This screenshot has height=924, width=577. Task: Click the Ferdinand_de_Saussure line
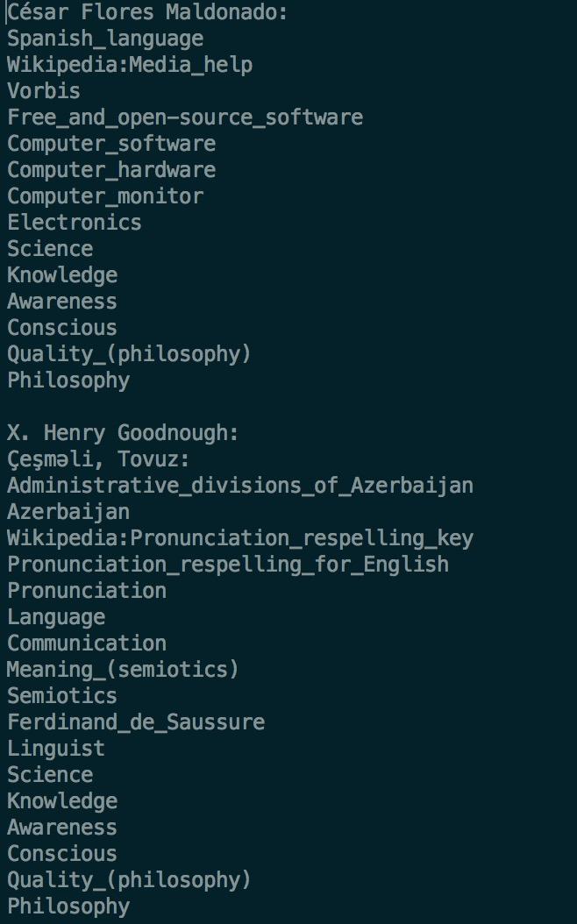pyautogui.click(x=136, y=722)
